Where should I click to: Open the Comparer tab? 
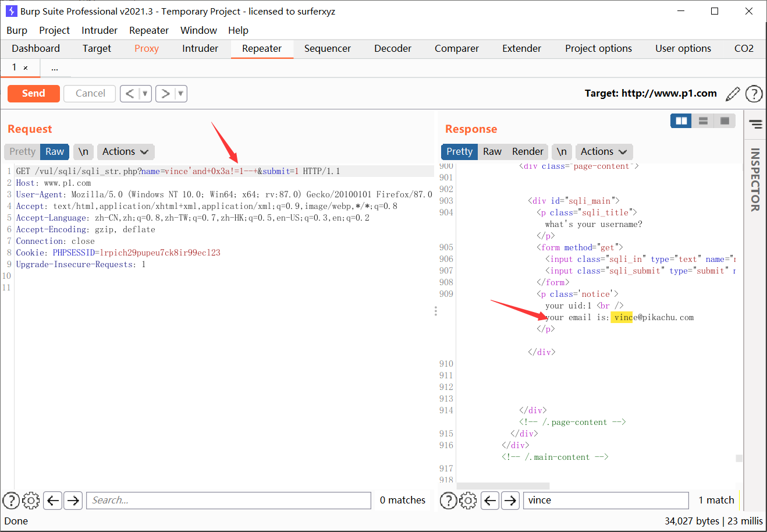(457, 48)
